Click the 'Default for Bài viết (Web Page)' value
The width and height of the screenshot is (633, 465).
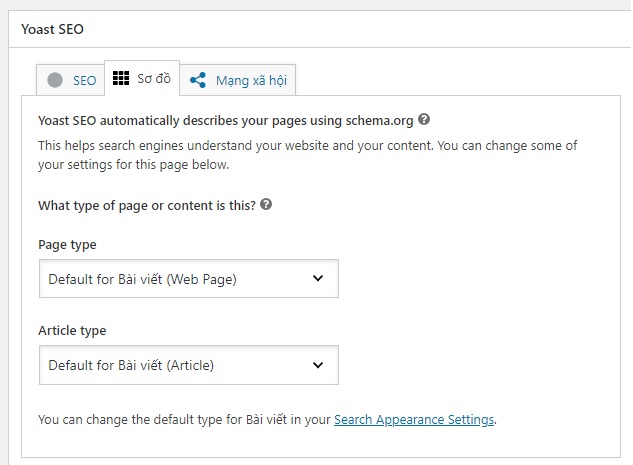[x=142, y=280]
